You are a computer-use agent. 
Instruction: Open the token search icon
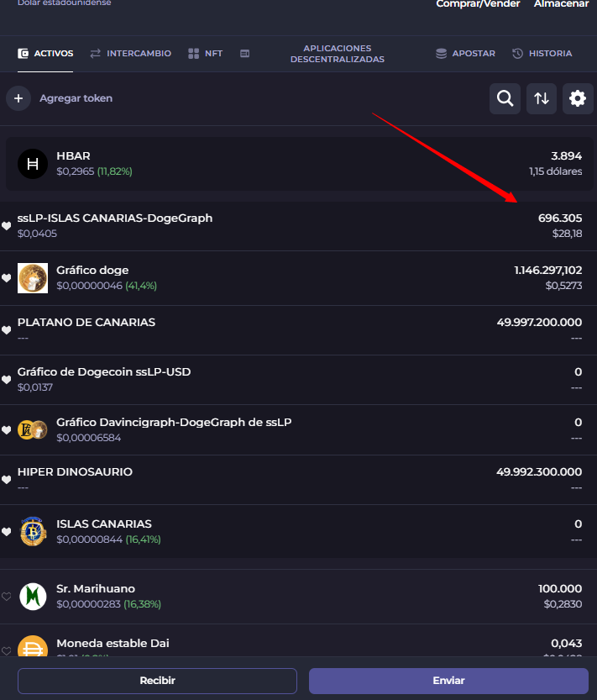click(x=505, y=98)
